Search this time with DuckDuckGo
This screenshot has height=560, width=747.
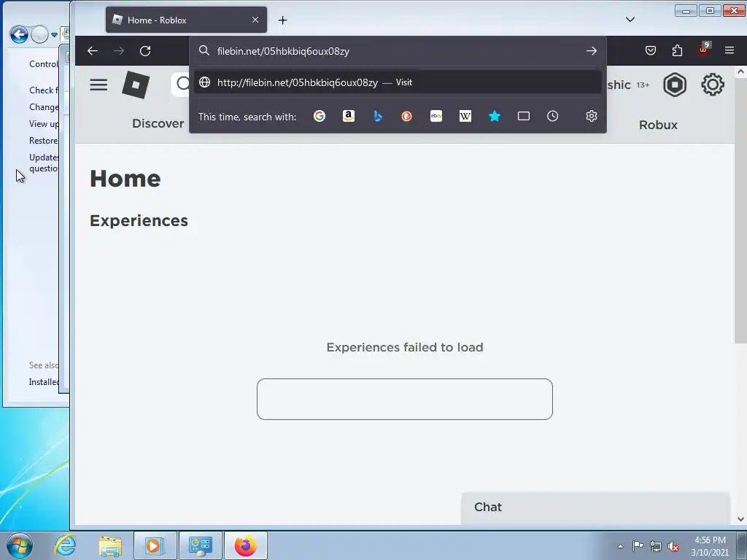pos(407,116)
